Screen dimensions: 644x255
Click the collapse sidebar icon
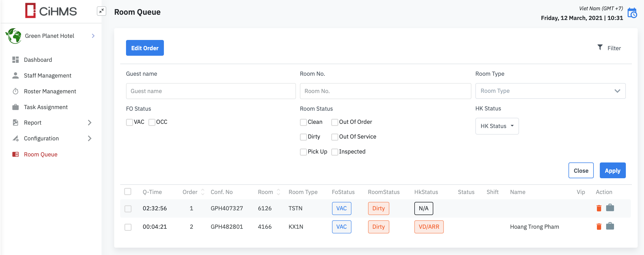(101, 11)
